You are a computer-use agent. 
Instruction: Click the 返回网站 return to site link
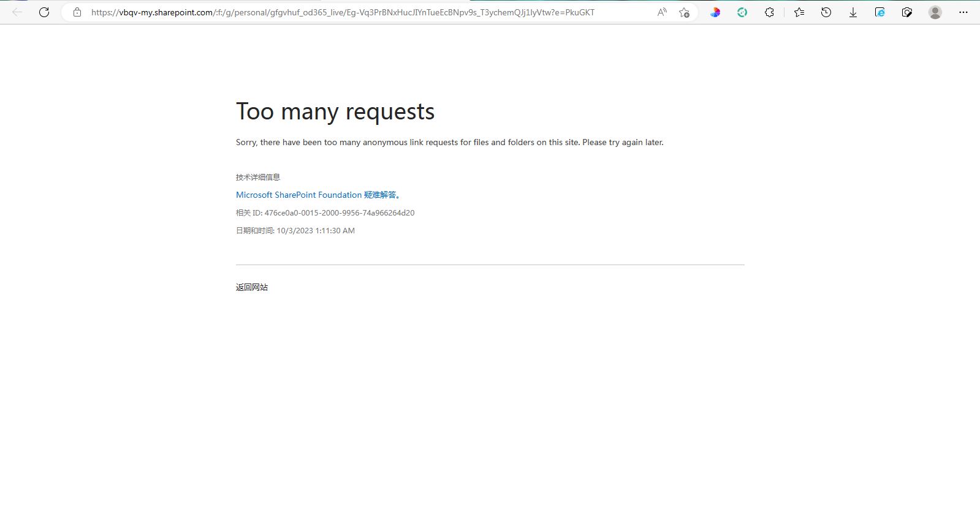click(252, 287)
